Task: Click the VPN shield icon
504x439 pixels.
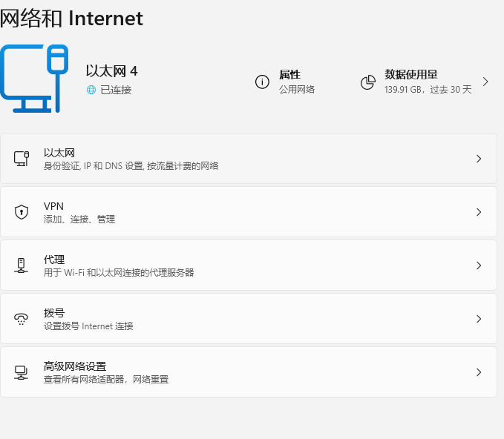Action: (x=22, y=212)
